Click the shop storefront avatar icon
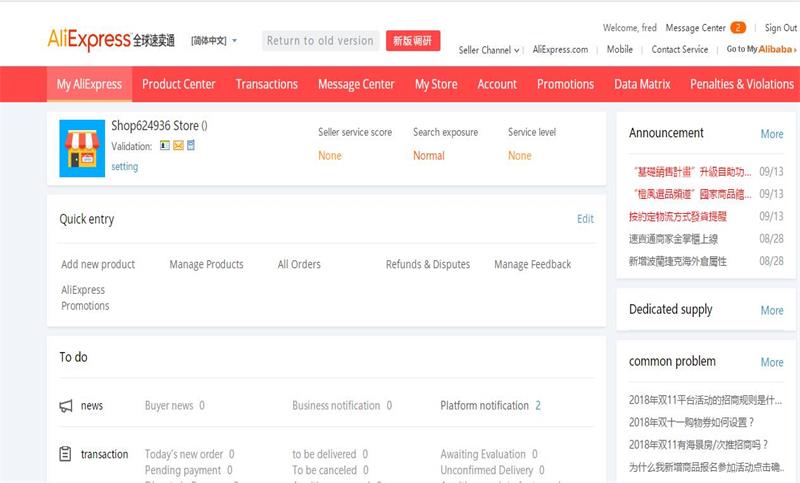 pos(82,148)
